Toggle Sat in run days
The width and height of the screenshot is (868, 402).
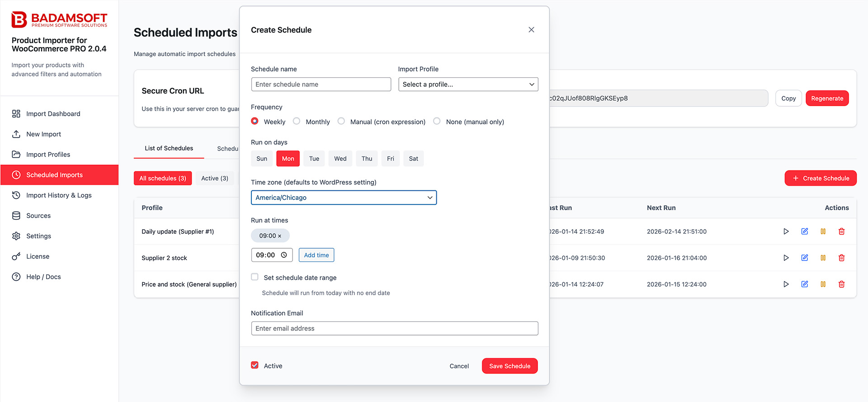point(414,159)
